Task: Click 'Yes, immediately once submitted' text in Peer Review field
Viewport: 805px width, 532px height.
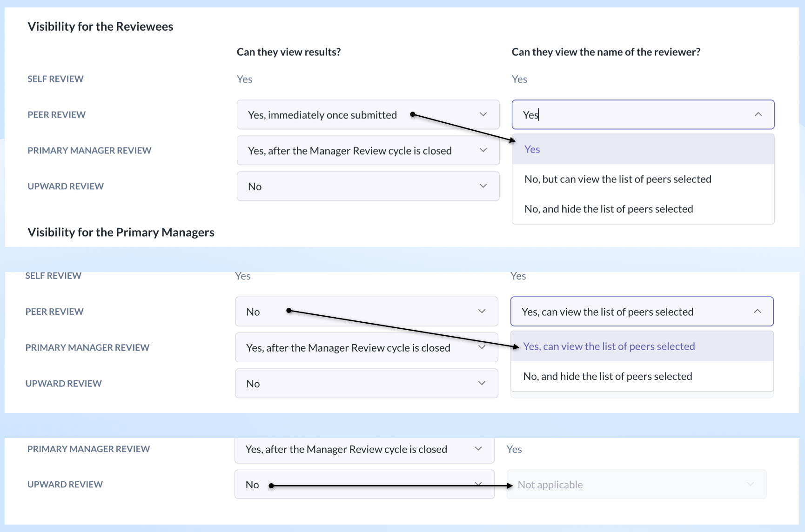Action: click(x=322, y=115)
